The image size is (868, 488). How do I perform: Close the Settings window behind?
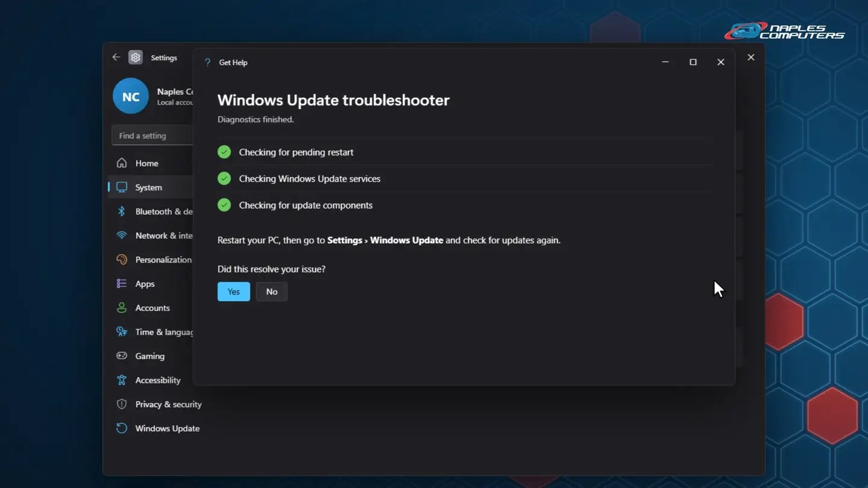(x=751, y=57)
